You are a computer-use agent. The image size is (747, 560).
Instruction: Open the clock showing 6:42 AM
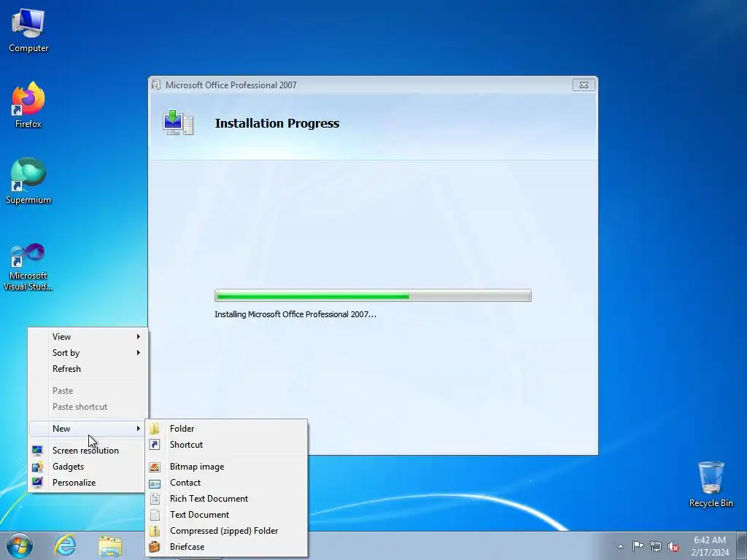710,546
